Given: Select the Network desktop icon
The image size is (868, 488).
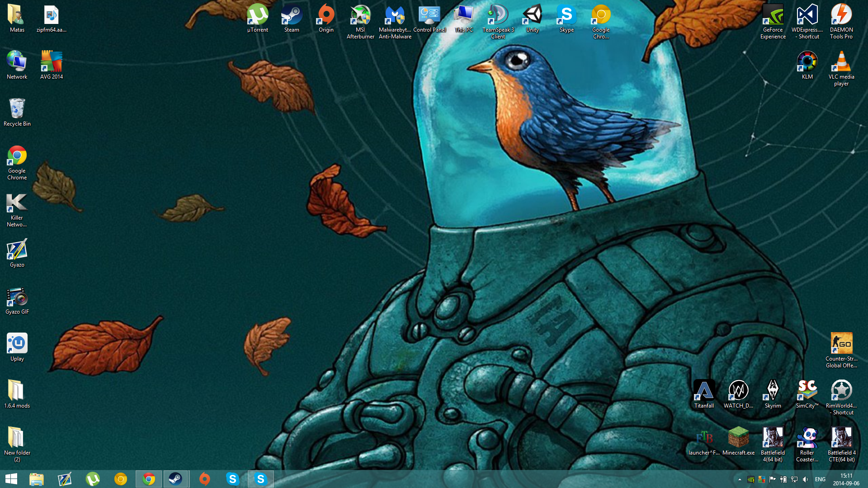Looking at the screenshot, I should (17, 65).
